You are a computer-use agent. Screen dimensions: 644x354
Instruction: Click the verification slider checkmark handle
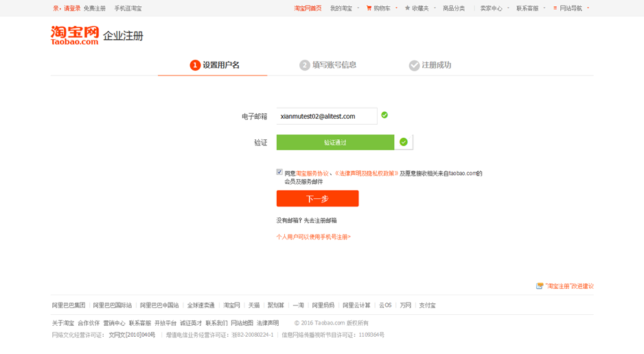pyautogui.click(x=404, y=142)
